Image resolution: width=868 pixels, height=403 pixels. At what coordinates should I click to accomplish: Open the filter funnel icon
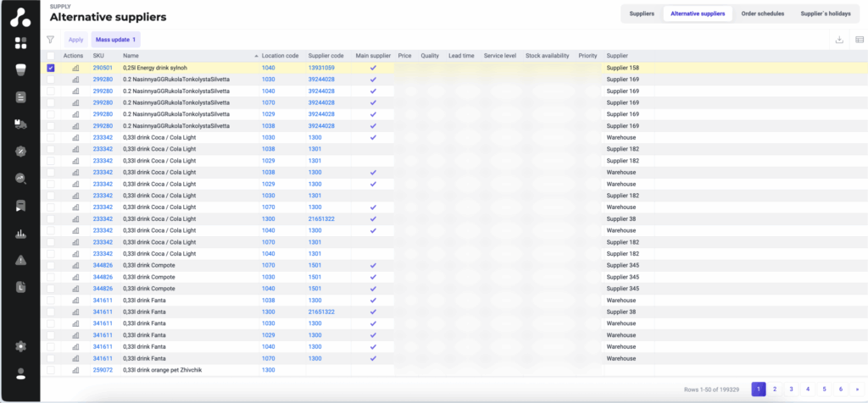[x=50, y=39]
